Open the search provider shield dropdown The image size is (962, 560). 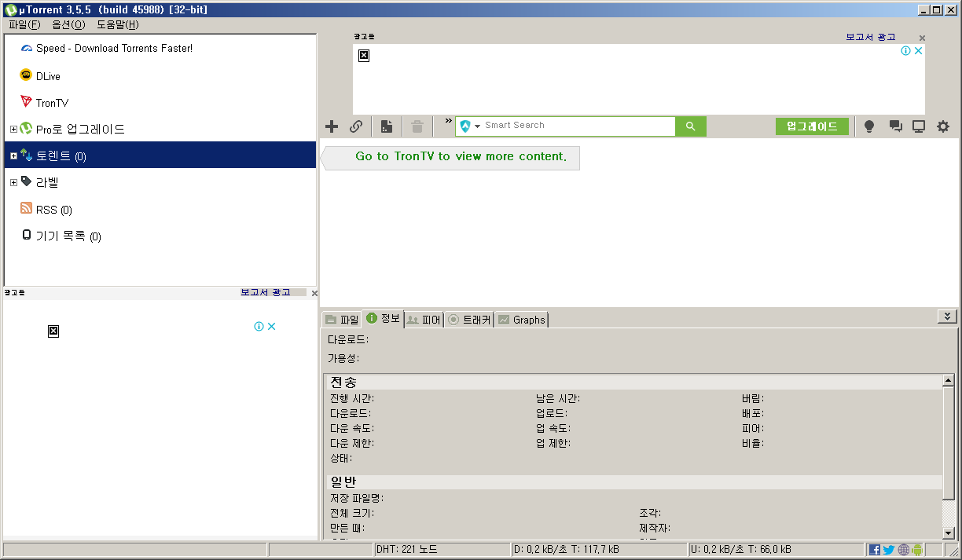(x=470, y=126)
